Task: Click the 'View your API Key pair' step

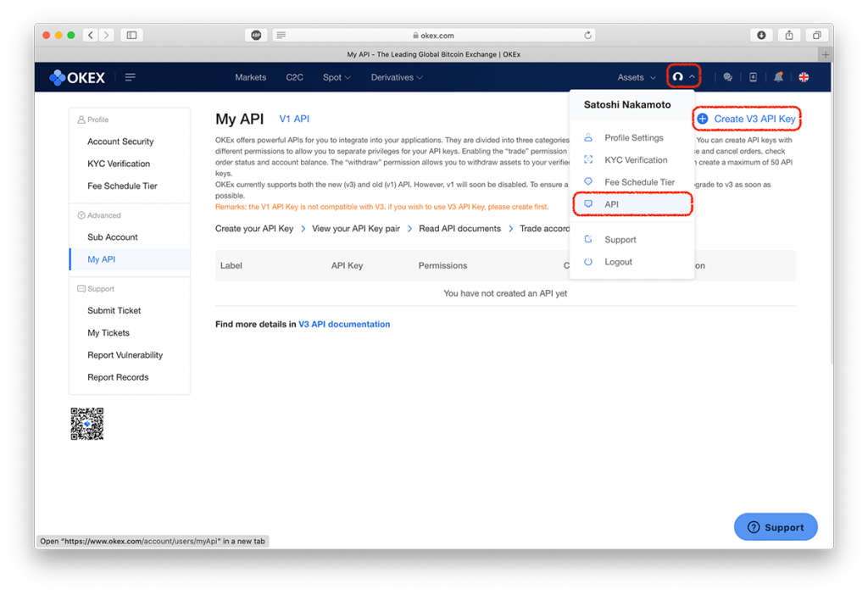Action: click(x=356, y=229)
